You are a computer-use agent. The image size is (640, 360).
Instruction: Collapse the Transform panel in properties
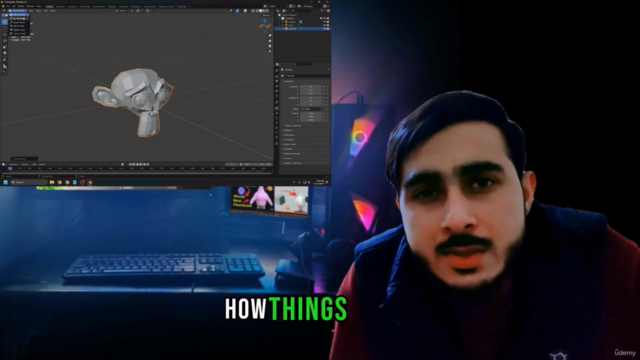(x=289, y=81)
